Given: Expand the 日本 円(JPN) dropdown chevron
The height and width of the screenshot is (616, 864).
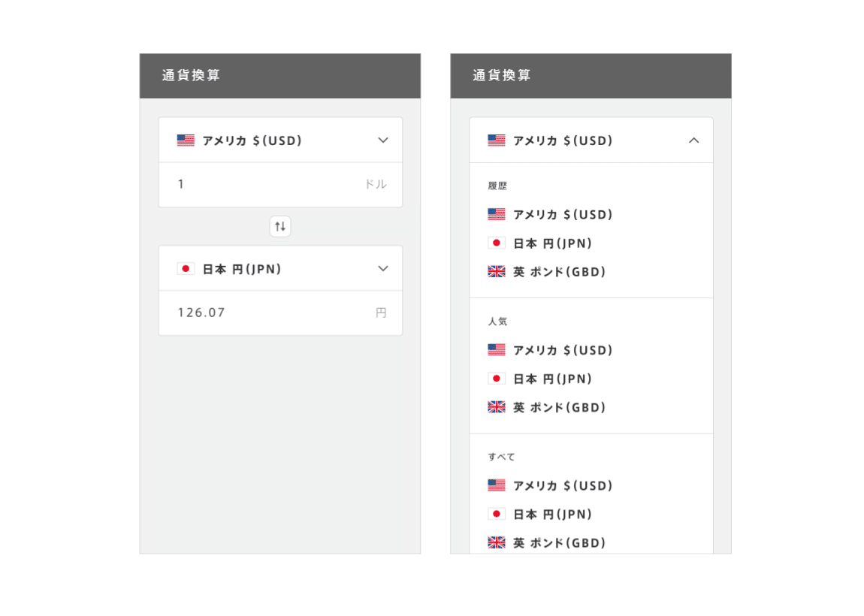Looking at the screenshot, I should click(x=383, y=269).
